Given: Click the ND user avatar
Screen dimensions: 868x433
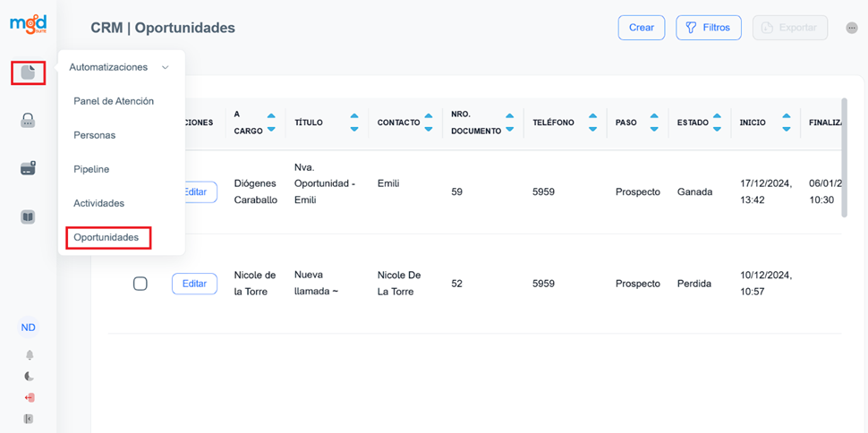Looking at the screenshot, I should 29,327.
